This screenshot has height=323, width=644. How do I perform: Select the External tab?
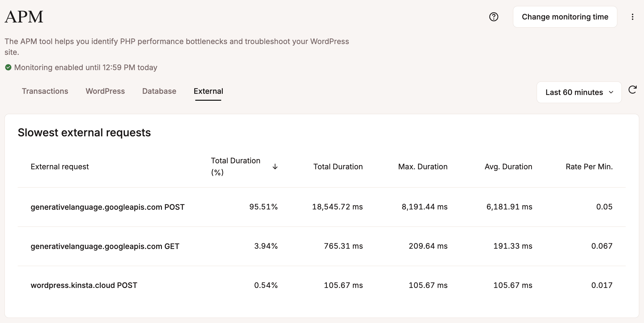[x=208, y=91]
